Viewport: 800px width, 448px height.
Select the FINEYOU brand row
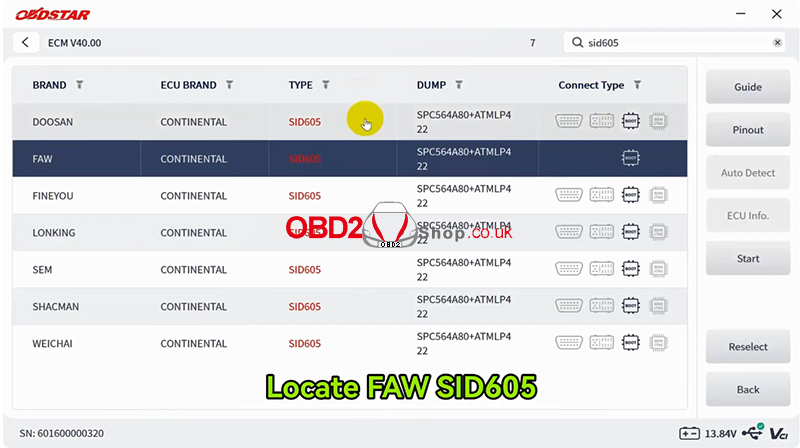349,195
